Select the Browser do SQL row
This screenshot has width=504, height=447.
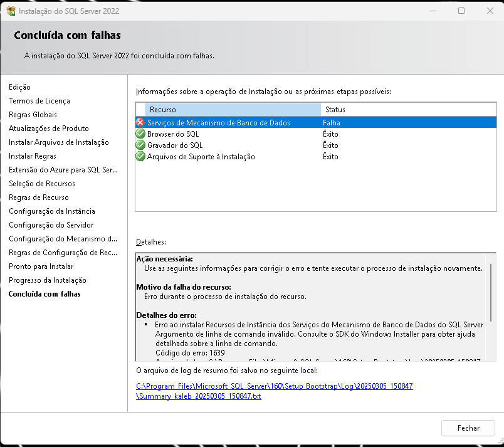[x=316, y=134]
